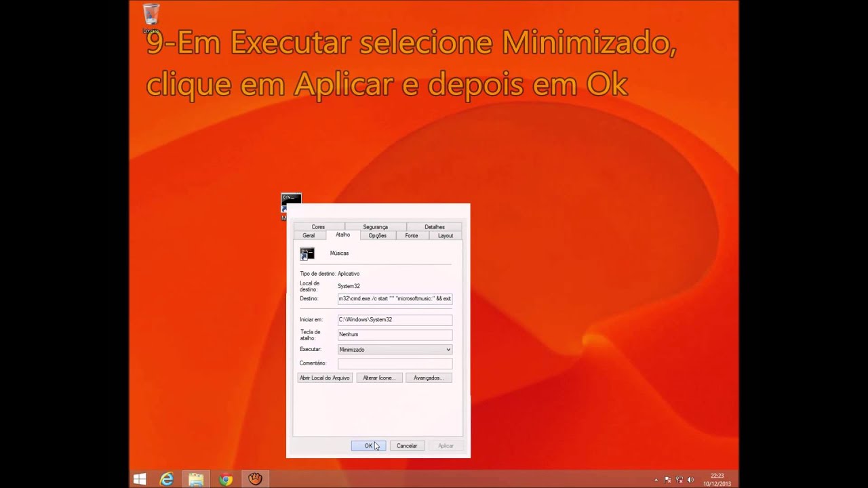Viewport: 868px width, 488px height.
Task: Launch Google Chrome from taskbar
Action: point(226,479)
